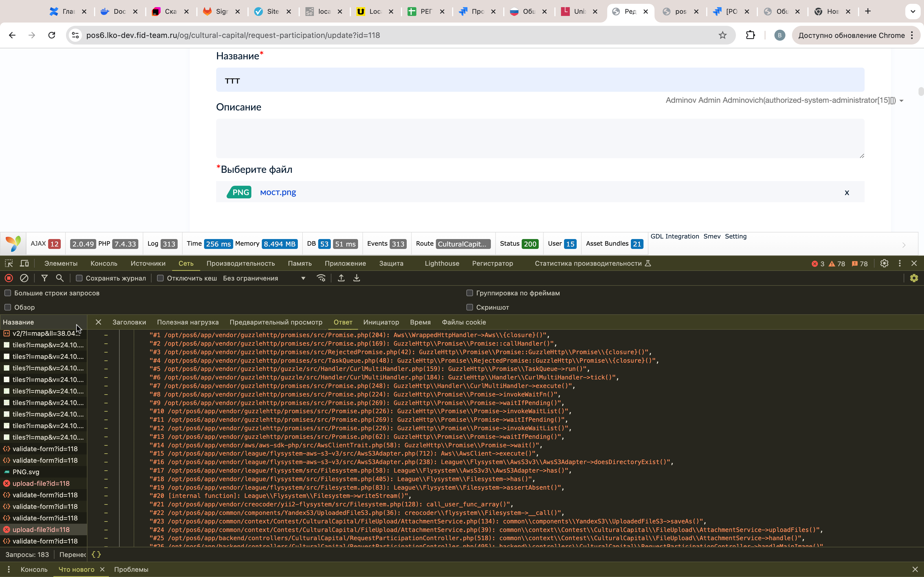Image resolution: width=924 pixels, height=577 pixels.
Task: Click the Описание text area
Action: [540, 138]
